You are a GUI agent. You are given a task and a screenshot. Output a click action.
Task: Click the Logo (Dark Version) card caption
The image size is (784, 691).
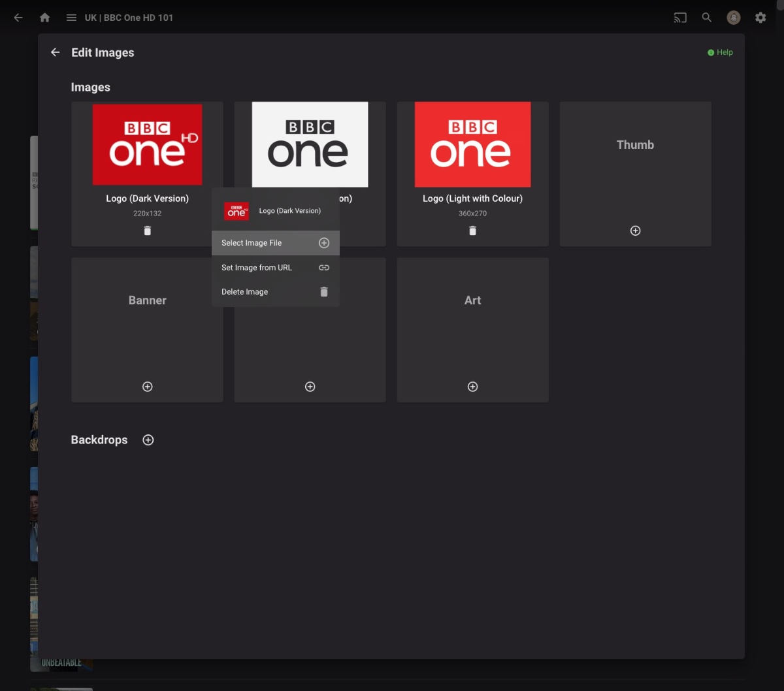point(148,199)
